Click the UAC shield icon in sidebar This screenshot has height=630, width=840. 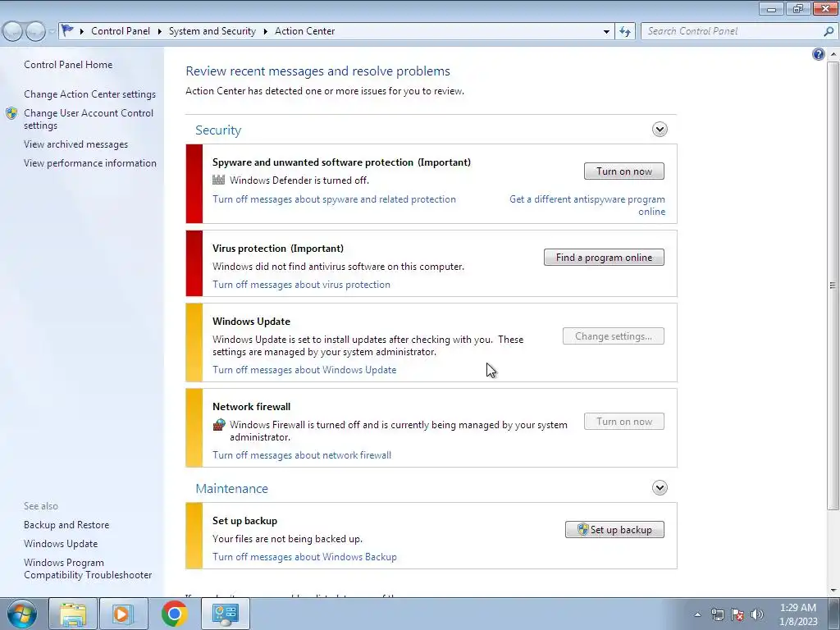[11, 113]
